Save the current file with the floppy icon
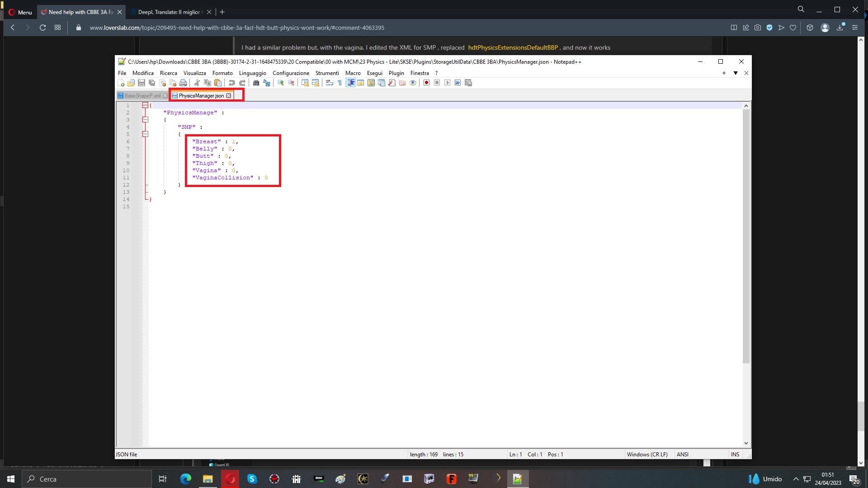Viewport: 868px width, 488px height. tap(142, 83)
